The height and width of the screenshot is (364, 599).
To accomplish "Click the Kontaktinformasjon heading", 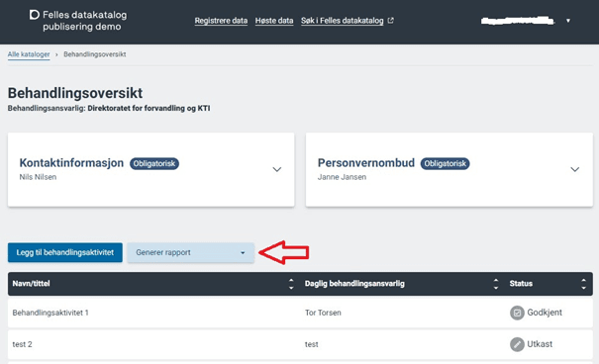I will click(71, 163).
